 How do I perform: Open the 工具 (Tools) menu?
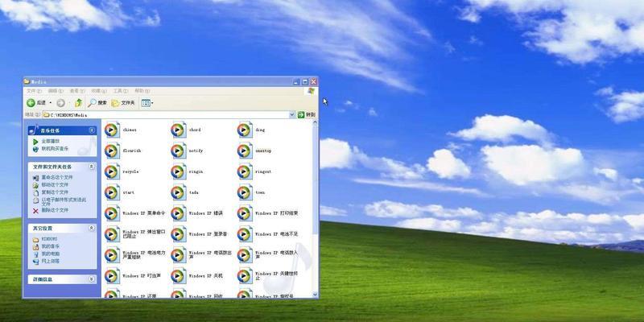click(121, 91)
